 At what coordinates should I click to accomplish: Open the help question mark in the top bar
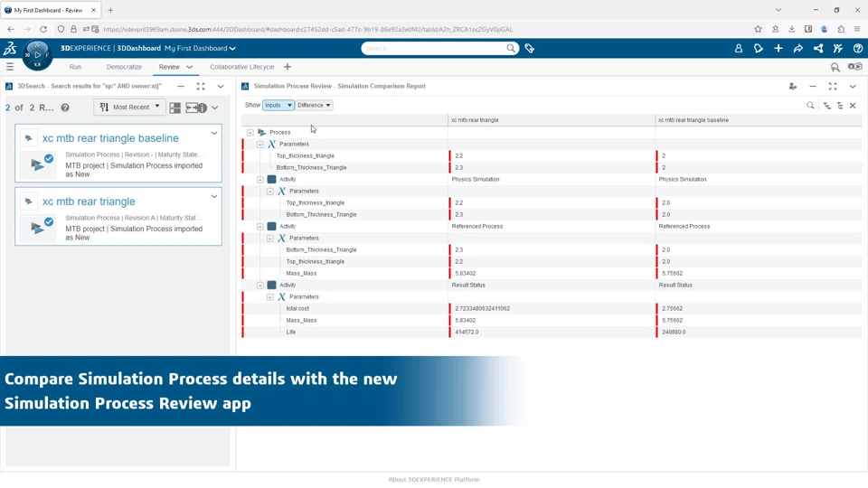(858, 49)
